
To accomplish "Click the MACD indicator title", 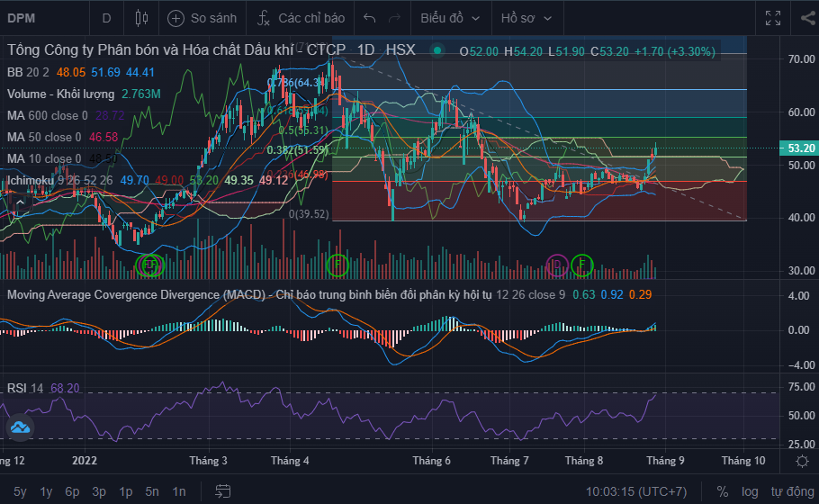I will coord(249,294).
